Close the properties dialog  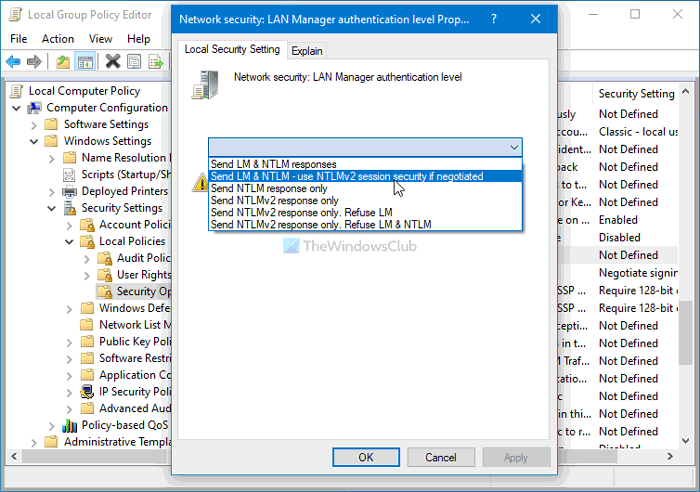[536, 19]
